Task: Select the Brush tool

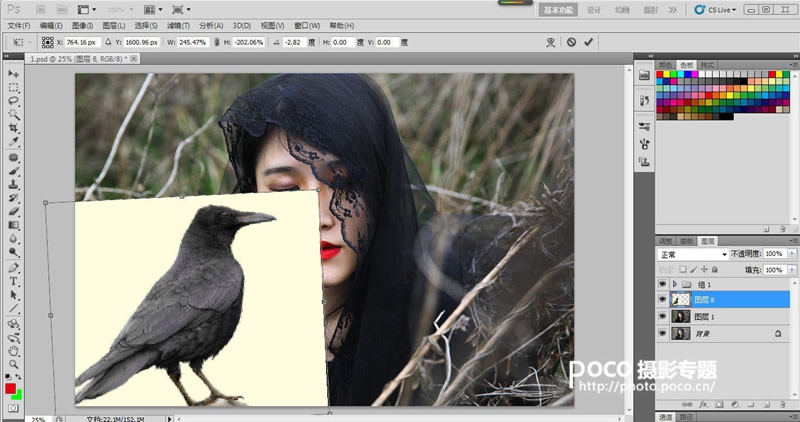Action: pos(13,171)
